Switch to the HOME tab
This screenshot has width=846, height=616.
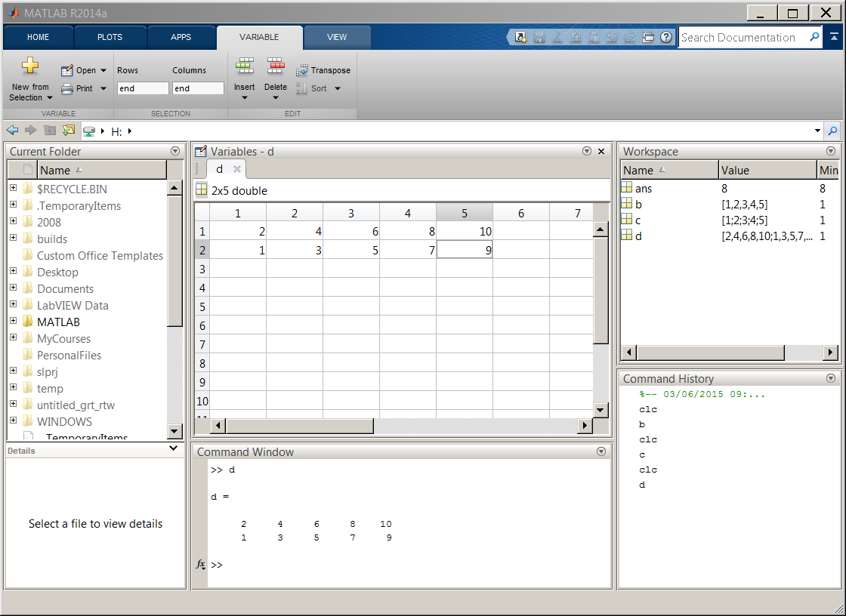click(x=39, y=37)
